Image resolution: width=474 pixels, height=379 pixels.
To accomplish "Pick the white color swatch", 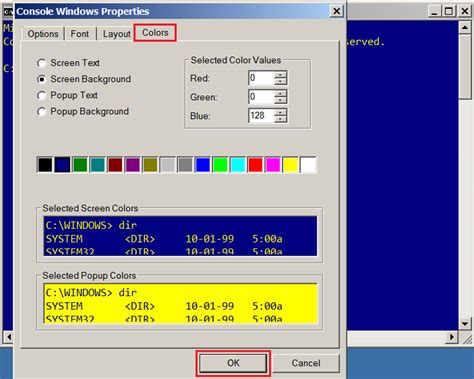I will click(x=308, y=165).
